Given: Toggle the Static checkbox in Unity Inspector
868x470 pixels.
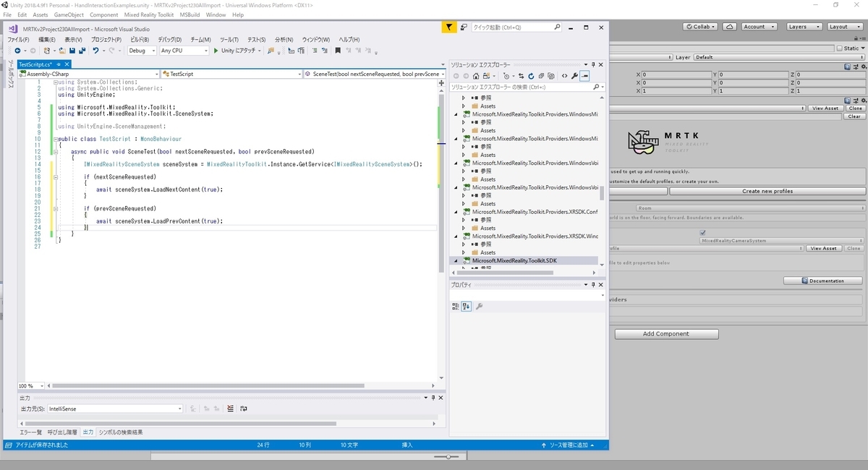Looking at the screenshot, I should pyautogui.click(x=840, y=48).
